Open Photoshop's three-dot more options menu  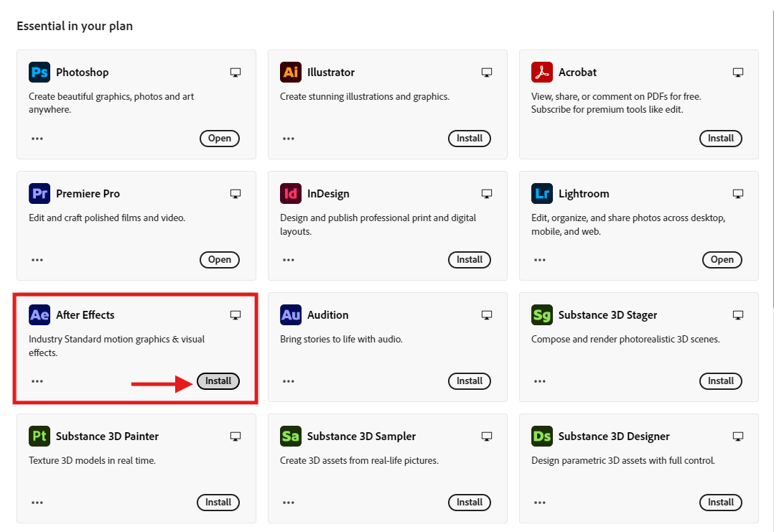point(37,139)
